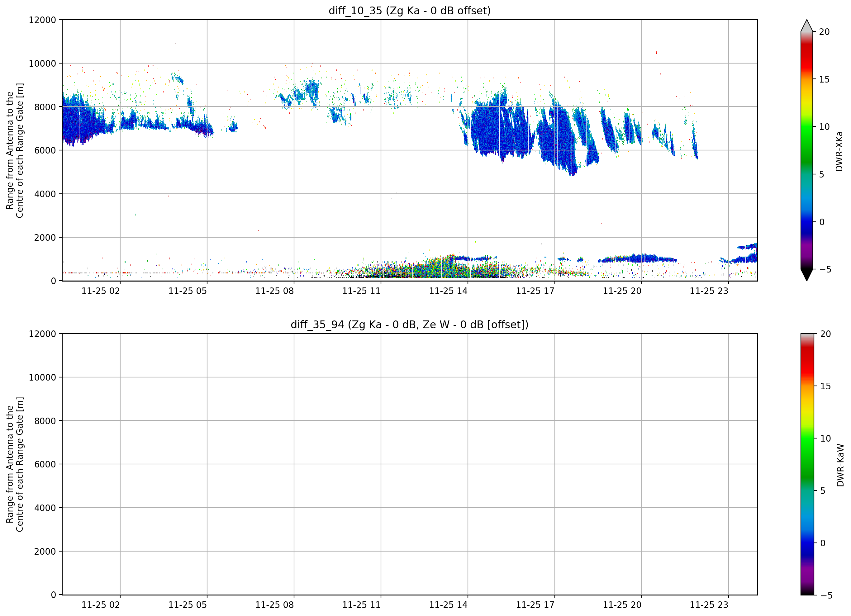Image resolution: width=851 pixels, height=616 pixels.
Task: Click the '4000' y tick of the diff_10_35 plot
Action: [45, 194]
